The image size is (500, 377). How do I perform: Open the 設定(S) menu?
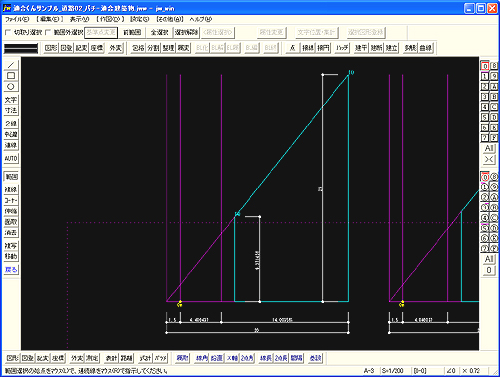[x=140, y=19]
